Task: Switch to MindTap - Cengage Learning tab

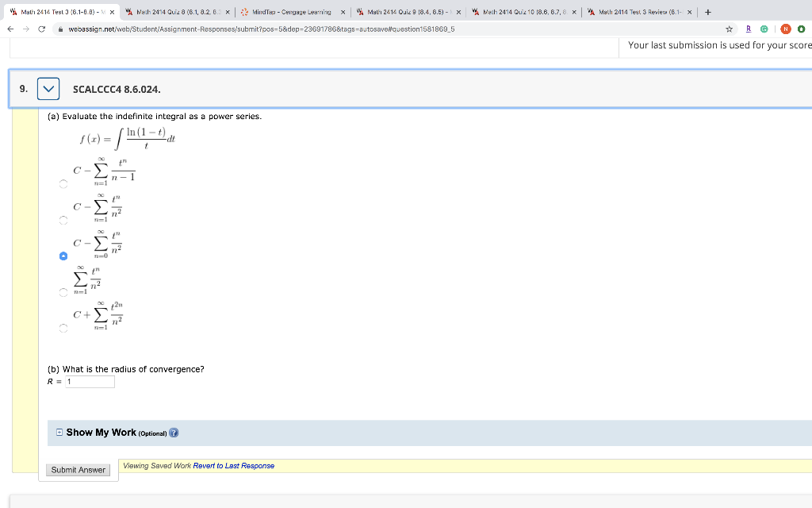Action: tap(293, 12)
